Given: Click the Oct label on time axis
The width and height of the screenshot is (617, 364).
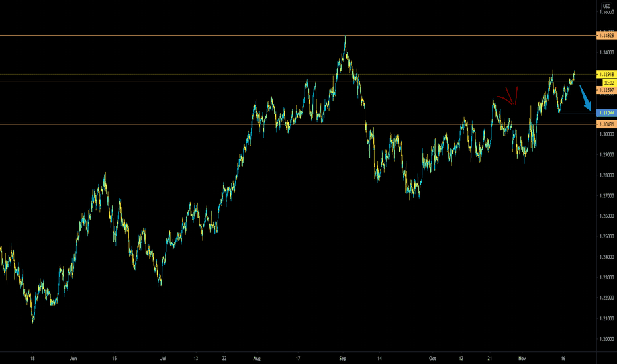Looking at the screenshot, I should pos(432,359).
